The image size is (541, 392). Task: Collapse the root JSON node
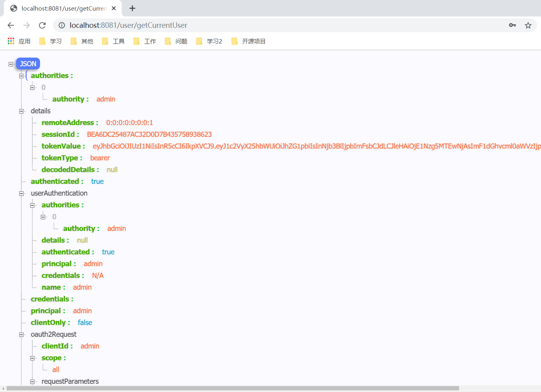[x=11, y=64]
